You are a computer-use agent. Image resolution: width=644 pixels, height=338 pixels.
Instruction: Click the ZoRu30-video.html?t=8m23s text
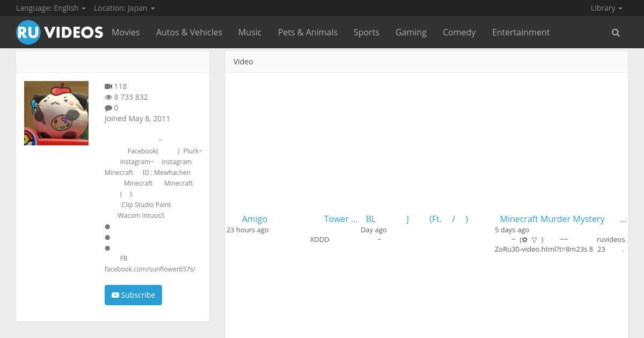(541, 249)
